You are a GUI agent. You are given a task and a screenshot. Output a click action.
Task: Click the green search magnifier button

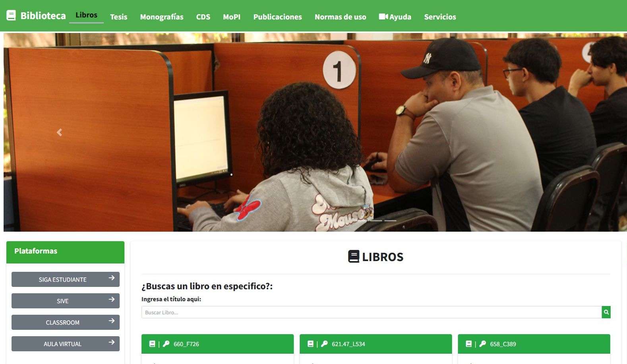point(606,312)
